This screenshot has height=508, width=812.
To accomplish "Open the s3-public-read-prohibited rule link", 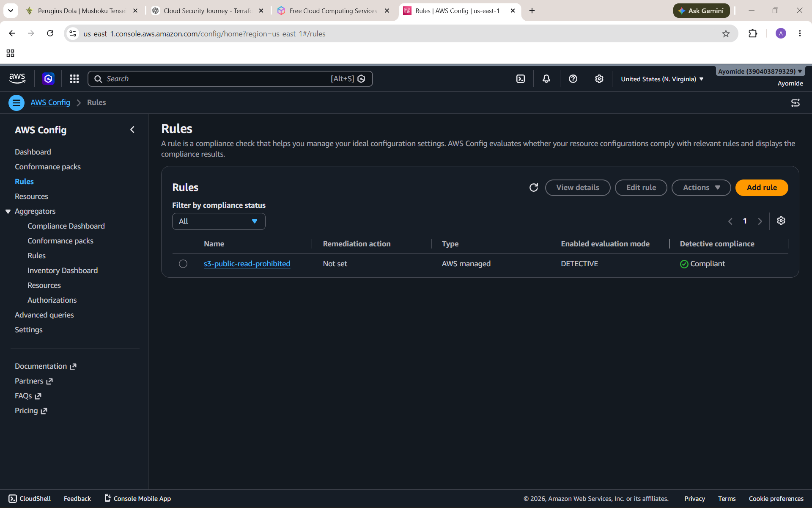I will (x=247, y=264).
